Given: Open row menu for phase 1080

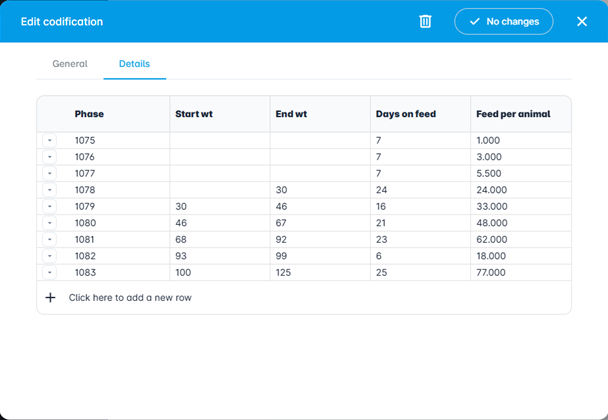Looking at the screenshot, I should pyautogui.click(x=50, y=223).
